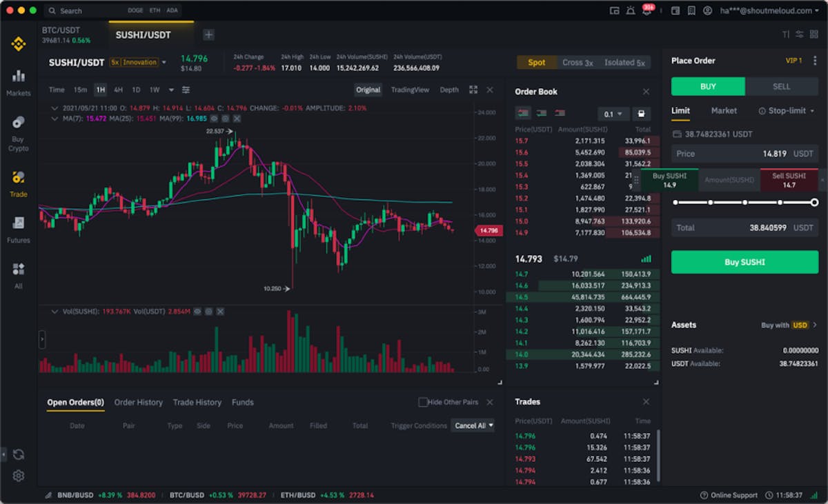Image resolution: width=828 pixels, height=504 pixels.
Task: Select the 15m chart interval
Action: click(80, 90)
